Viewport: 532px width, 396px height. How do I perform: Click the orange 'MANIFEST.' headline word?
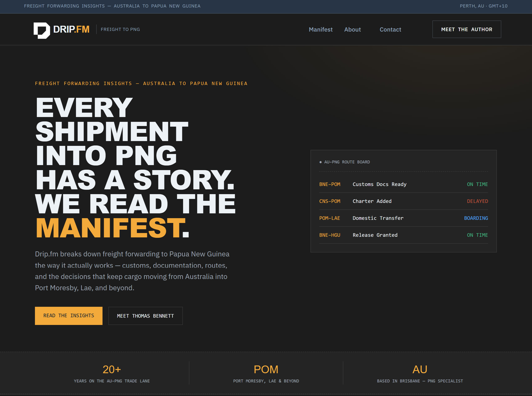112,228
